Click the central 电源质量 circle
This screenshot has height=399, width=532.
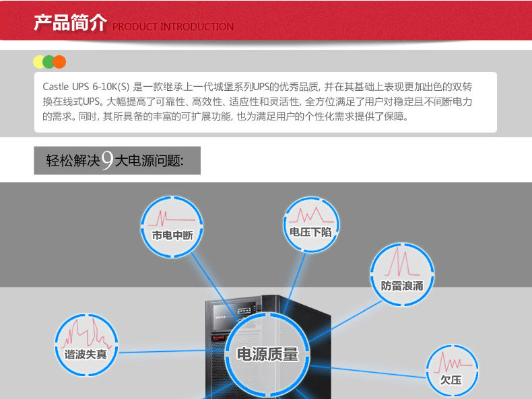tap(267, 355)
